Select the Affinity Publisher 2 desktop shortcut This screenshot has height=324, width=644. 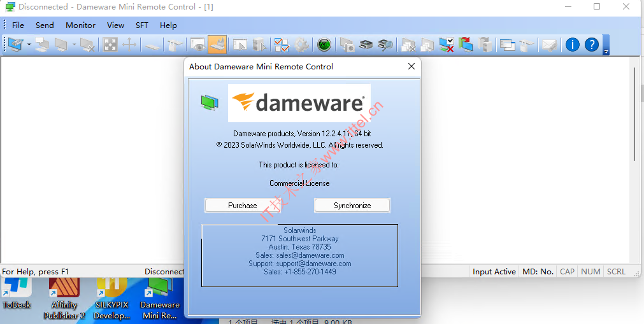(64, 300)
